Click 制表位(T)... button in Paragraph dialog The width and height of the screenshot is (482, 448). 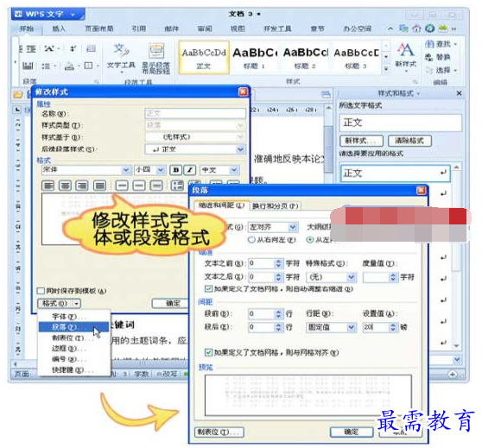point(219,432)
